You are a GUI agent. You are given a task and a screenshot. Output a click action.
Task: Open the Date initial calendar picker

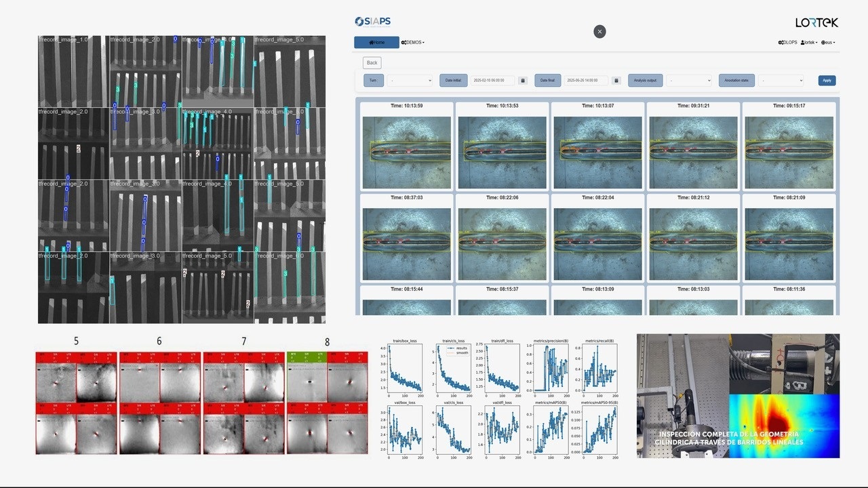click(x=523, y=80)
